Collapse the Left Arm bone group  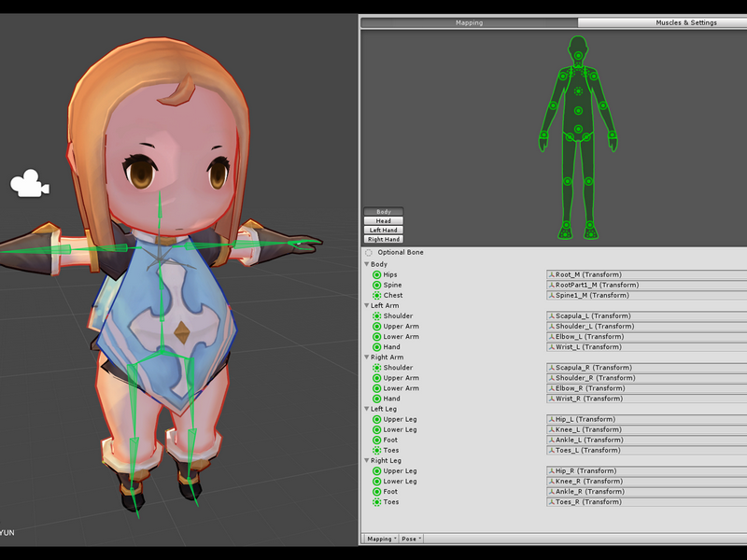[367, 305]
